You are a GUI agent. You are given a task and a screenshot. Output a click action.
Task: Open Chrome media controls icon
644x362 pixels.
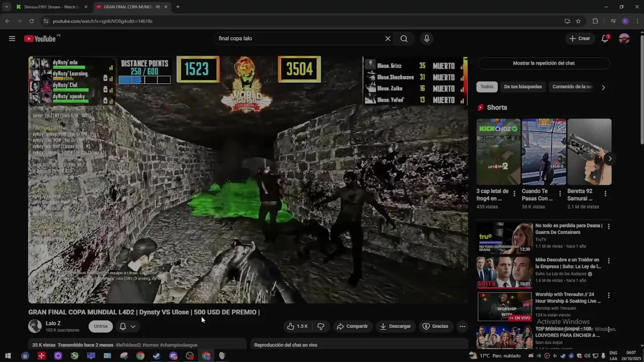613,21
